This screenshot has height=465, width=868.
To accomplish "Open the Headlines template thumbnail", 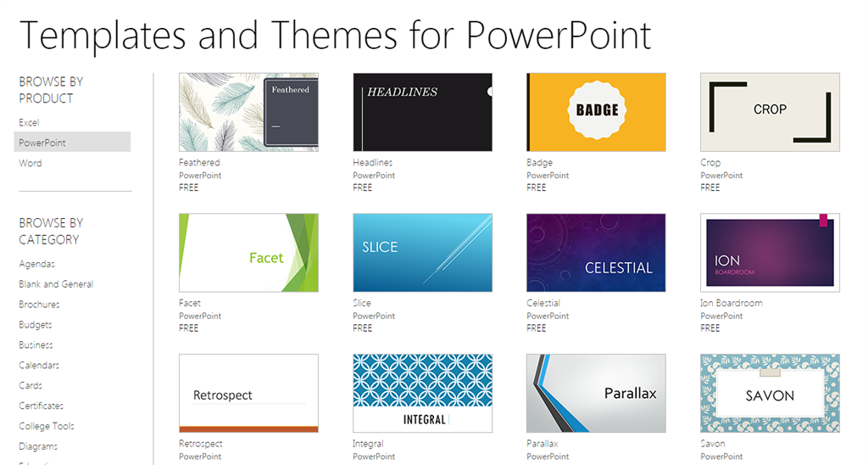I will 422,112.
